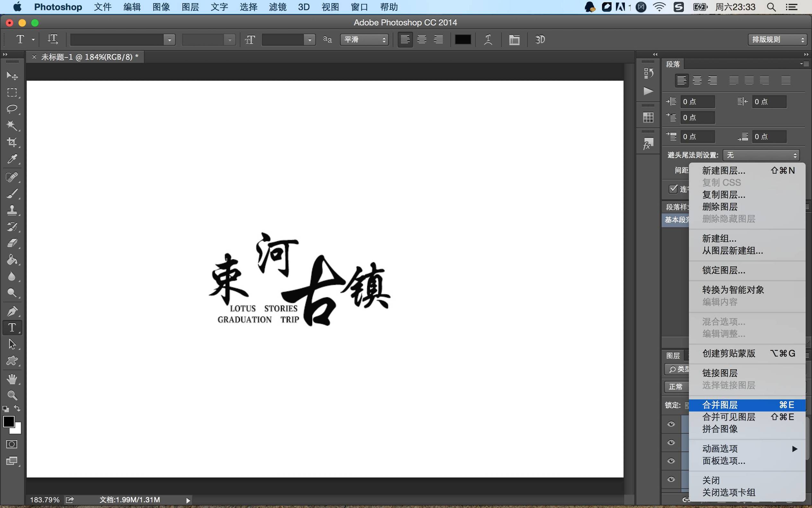Open the Create Warped Text dialog

pyautogui.click(x=487, y=39)
